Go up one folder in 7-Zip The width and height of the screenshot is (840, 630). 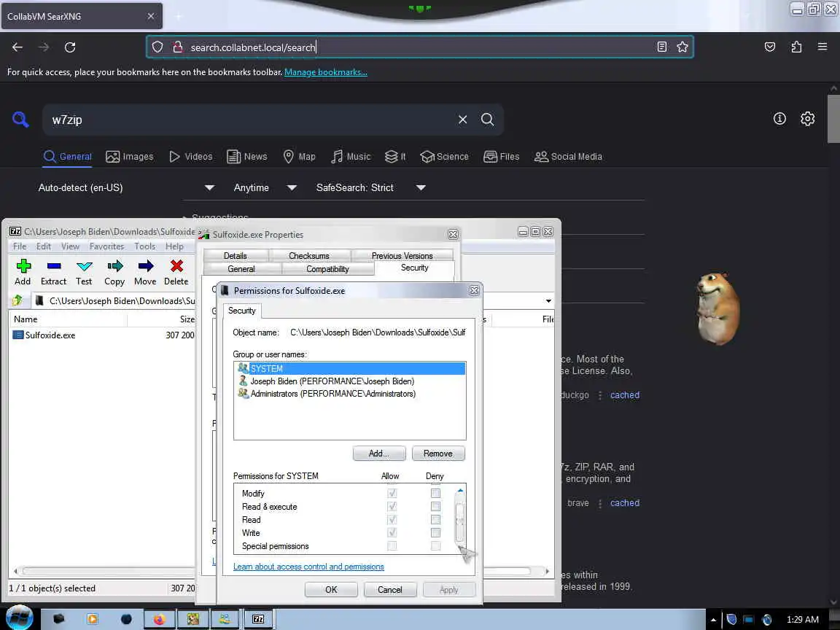click(17, 300)
